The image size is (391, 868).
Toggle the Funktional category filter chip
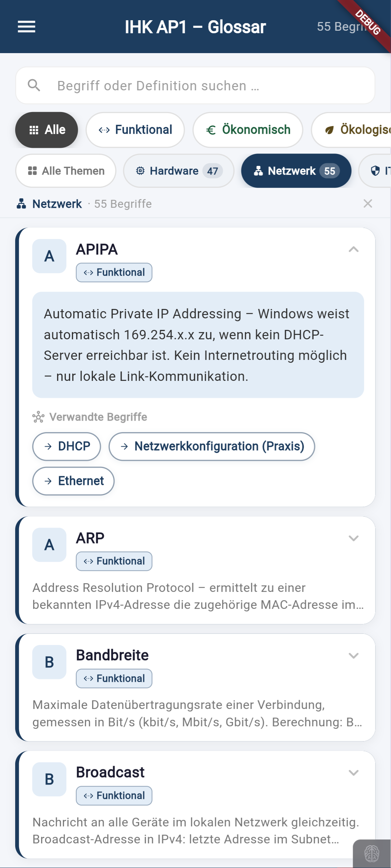point(135,130)
